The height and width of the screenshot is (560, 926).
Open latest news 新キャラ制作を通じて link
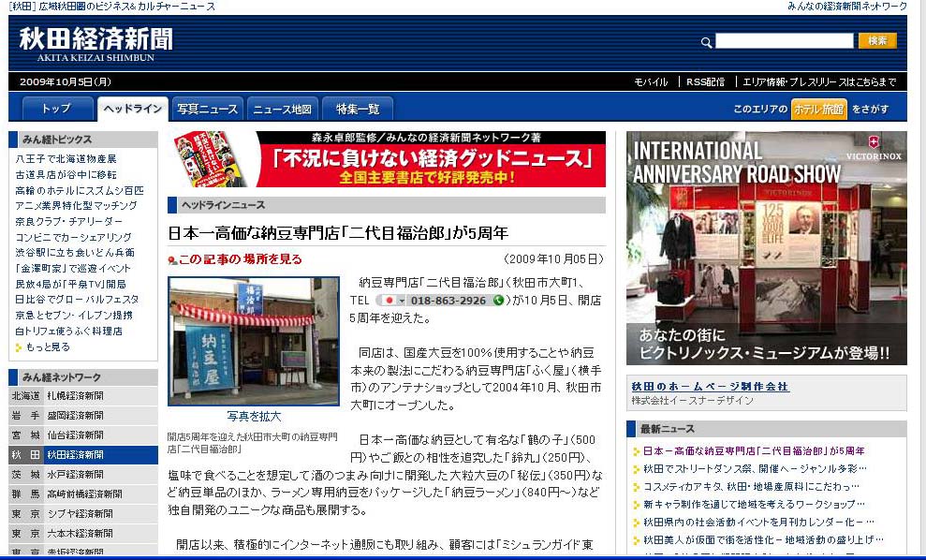[754, 505]
